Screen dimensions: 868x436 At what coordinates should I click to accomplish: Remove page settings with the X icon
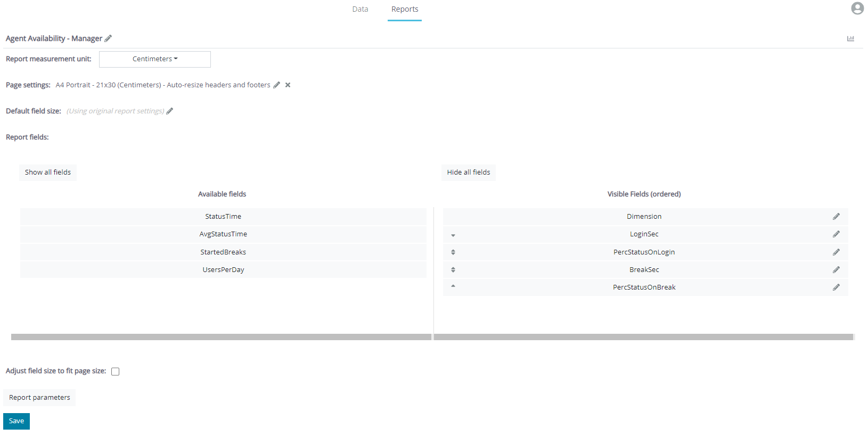point(288,85)
